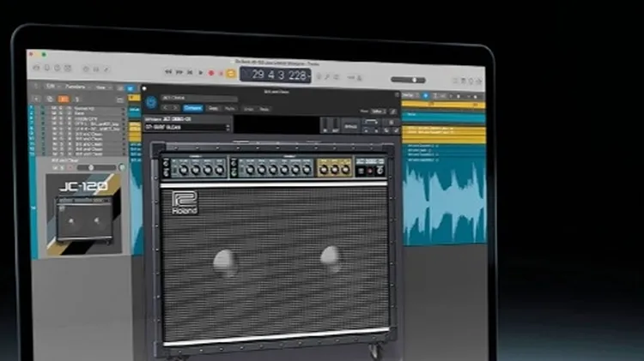The image size is (644, 361).
Task: Open the Library in Logic toolbar
Action: [37, 68]
